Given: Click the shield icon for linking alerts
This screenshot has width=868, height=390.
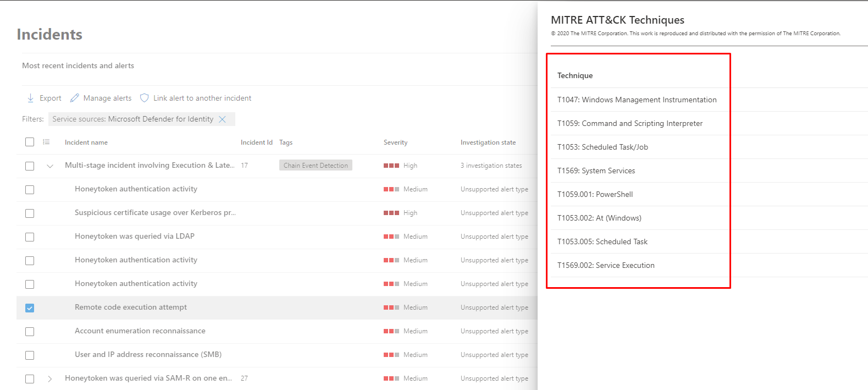Looking at the screenshot, I should (145, 98).
